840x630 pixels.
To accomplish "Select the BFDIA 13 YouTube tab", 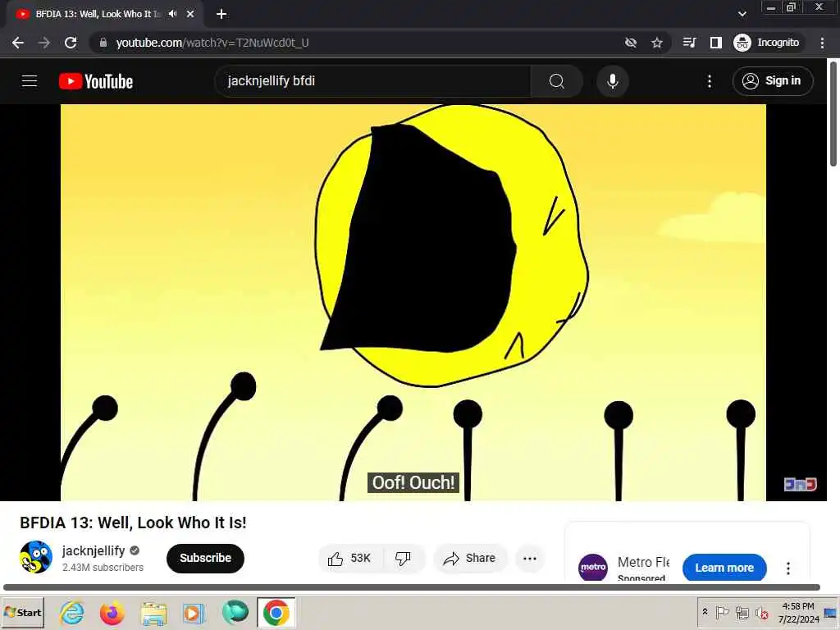I will tap(105, 14).
